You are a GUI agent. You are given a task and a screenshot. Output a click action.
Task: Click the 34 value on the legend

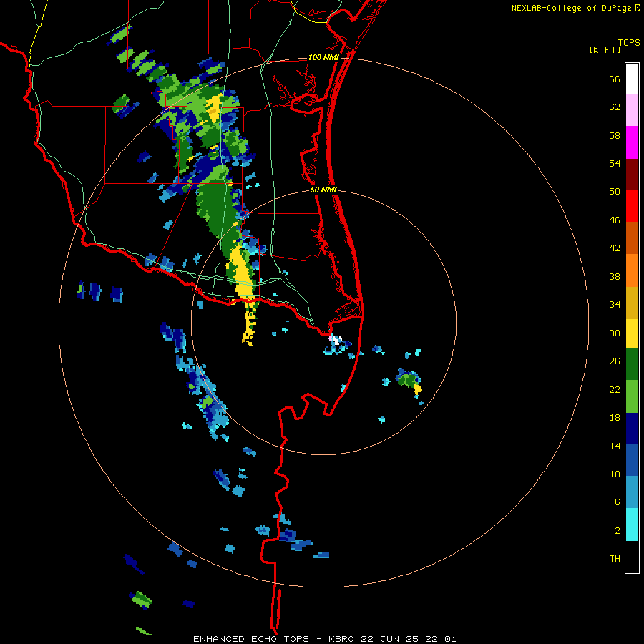[x=615, y=305]
